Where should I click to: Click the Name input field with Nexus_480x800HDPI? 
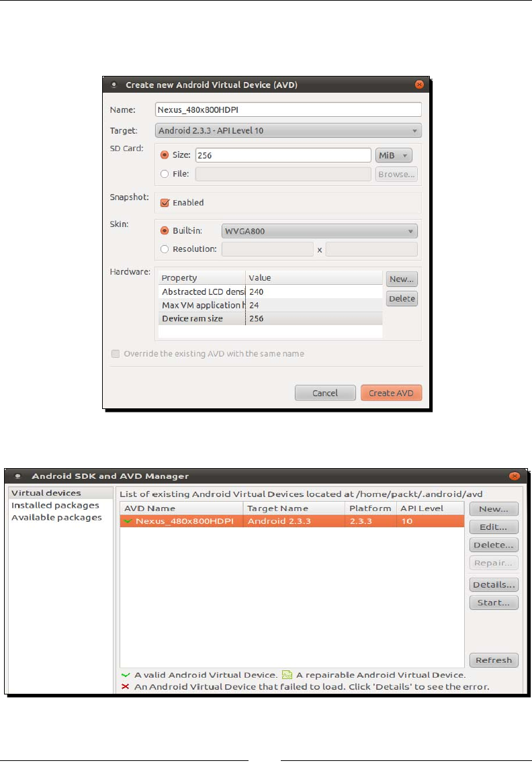287,109
